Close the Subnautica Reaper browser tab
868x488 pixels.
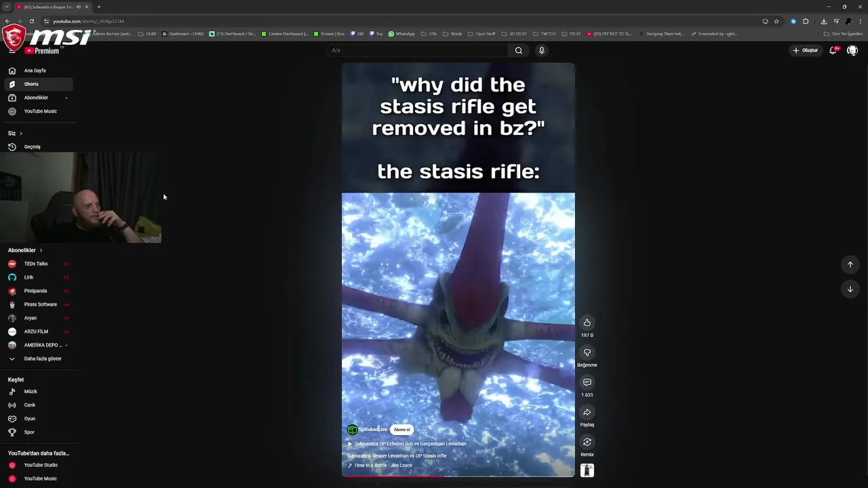pos(87,7)
